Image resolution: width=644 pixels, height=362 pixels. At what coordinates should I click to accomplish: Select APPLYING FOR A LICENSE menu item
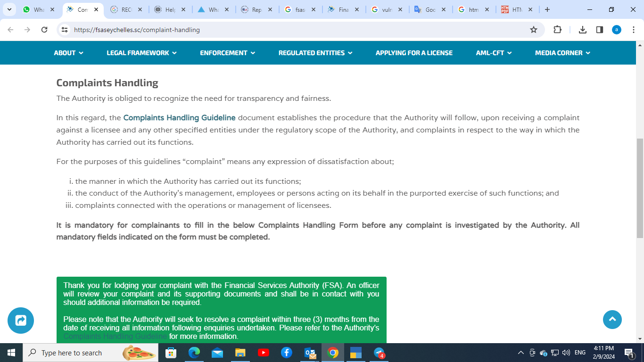414,53
